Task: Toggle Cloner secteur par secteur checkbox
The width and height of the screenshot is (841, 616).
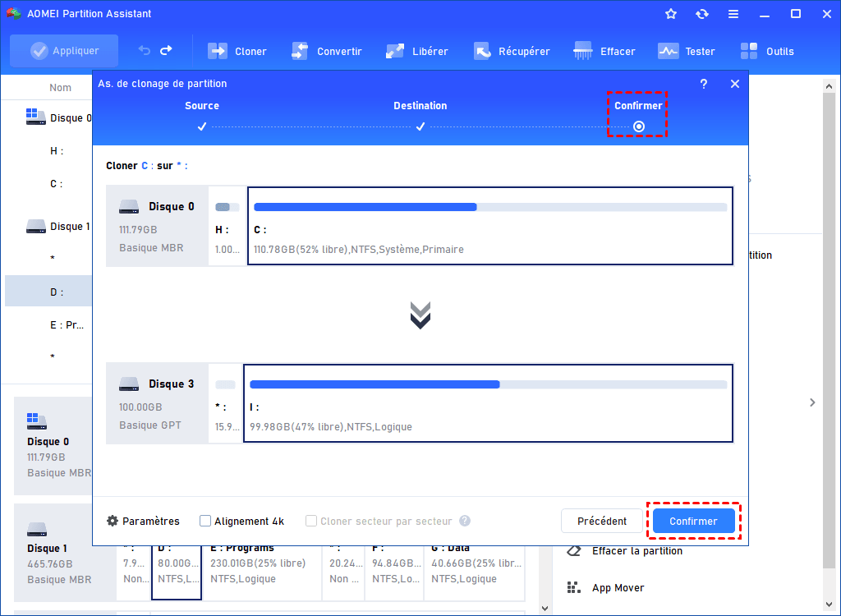Action: pyautogui.click(x=310, y=521)
